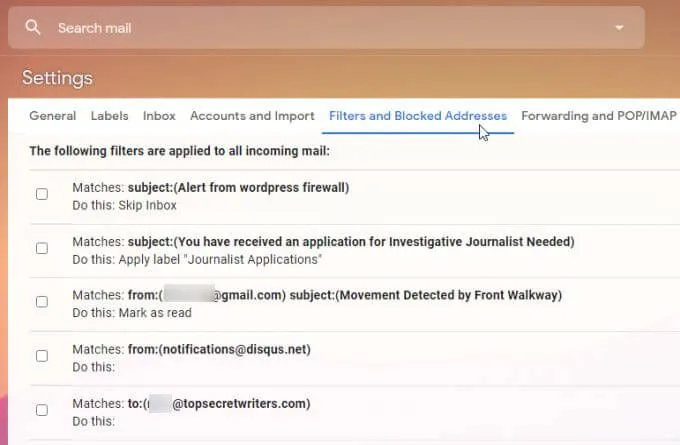Click the Settings page heading
Viewport: 680px width, 445px height.
click(x=57, y=78)
